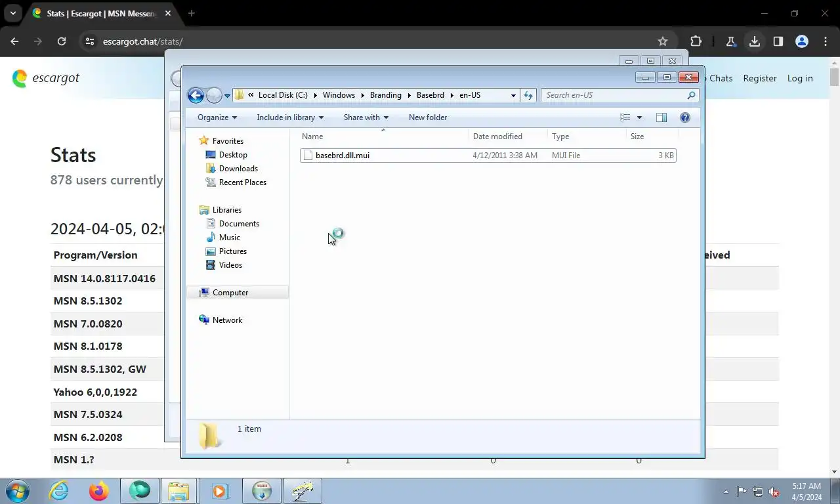Open Downloads in navigation pane
This screenshot has height=504, width=840.
tap(238, 169)
